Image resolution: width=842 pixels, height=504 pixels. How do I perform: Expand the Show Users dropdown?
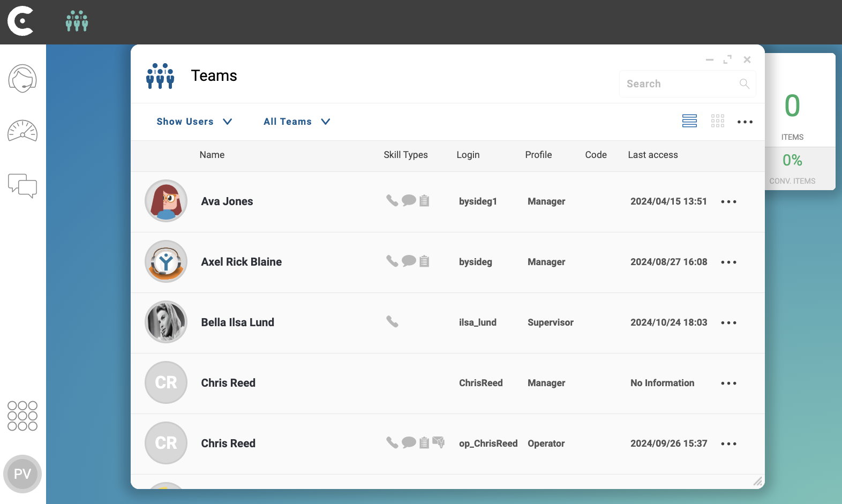[x=194, y=122]
